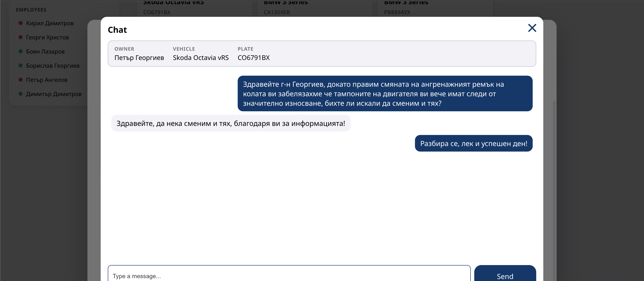Image resolution: width=644 pixels, height=281 pixels.
Task: Click the plate value CO6791BX in chat header
Action: pos(253,58)
